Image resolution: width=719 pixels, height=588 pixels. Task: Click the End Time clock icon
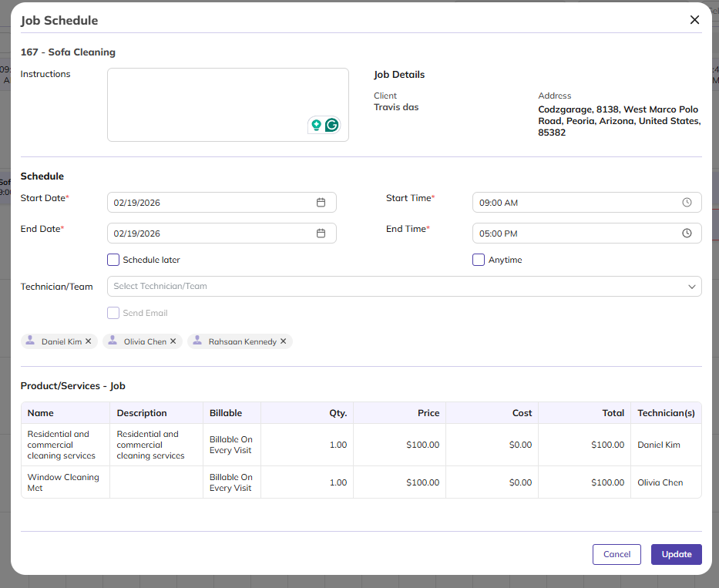coord(687,234)
